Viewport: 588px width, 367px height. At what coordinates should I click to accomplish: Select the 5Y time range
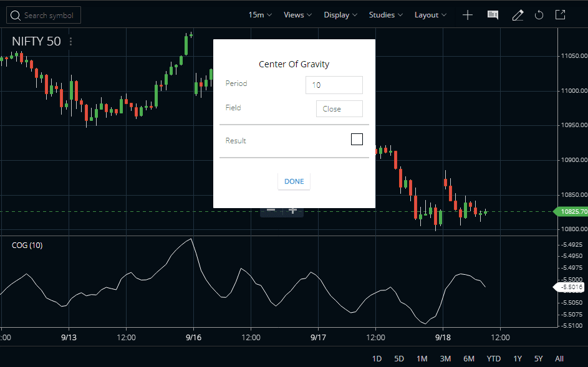tap(539, 359)
